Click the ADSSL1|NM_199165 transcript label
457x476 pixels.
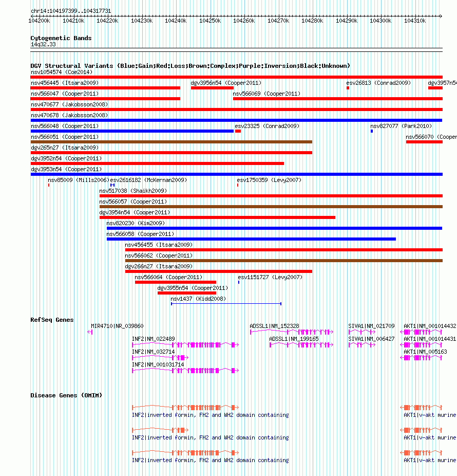[294, 339]
